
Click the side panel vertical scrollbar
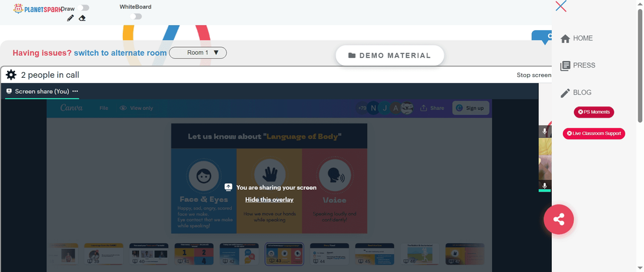tap(640, 66)
